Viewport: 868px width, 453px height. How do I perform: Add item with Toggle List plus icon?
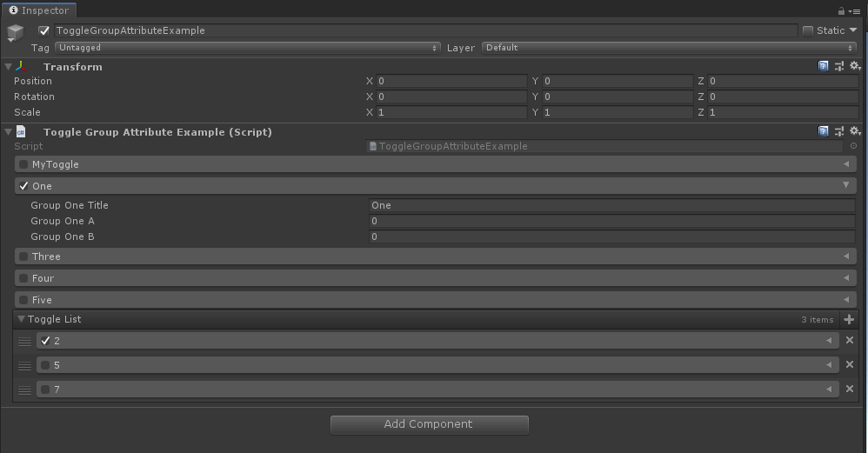coord(849,319)
